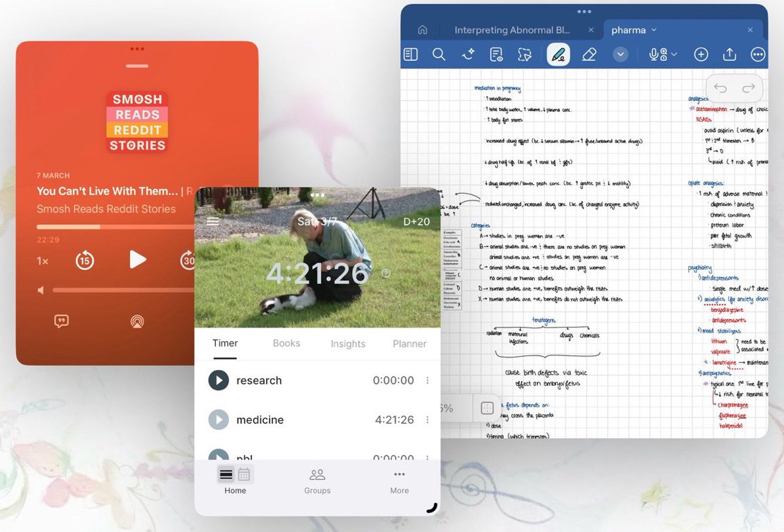Toggle the sidebar panel in notes toolbar

click(410, 54)
